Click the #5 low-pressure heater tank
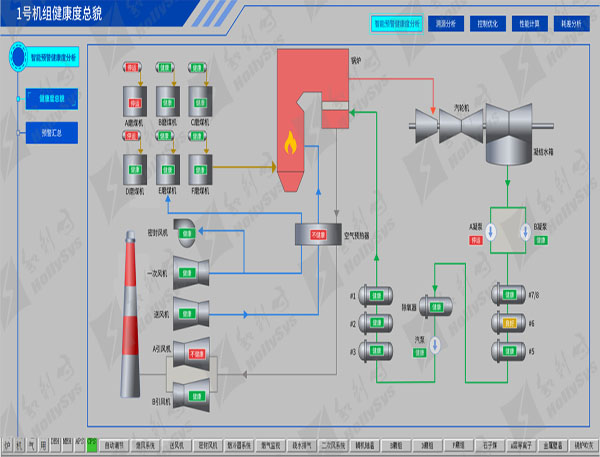Image resolution: width=600 pixels, height=457 pixels. [x=509, y=351]
